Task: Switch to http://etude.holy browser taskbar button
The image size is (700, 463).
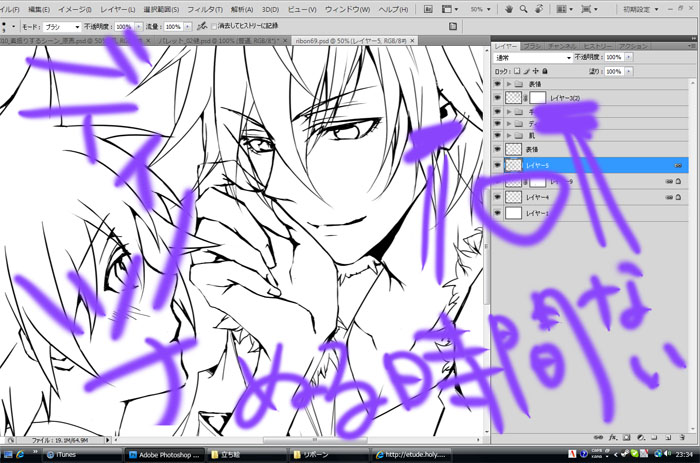Action: pos(410,455)
